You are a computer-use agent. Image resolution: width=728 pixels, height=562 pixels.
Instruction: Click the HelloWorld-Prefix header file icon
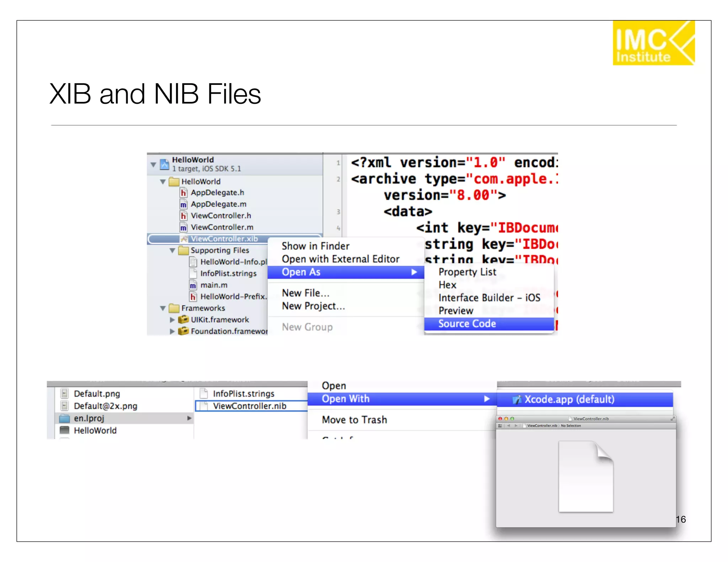[193, 297]
